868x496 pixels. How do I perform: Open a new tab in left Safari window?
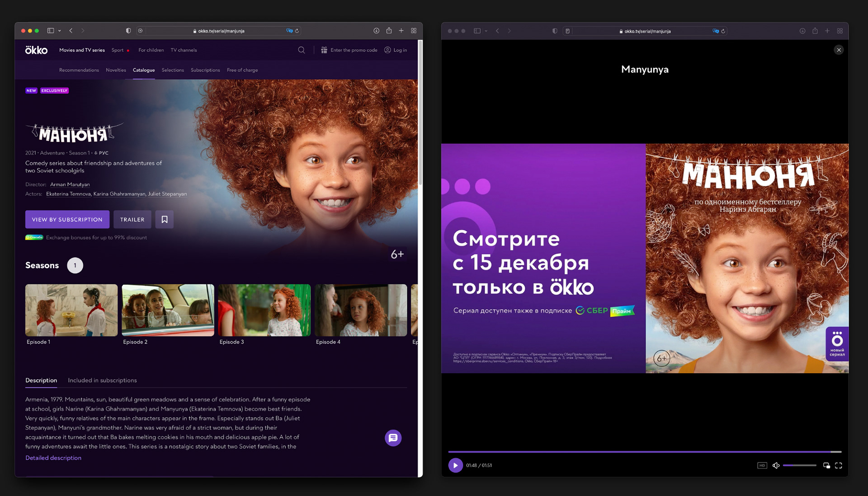401,31
